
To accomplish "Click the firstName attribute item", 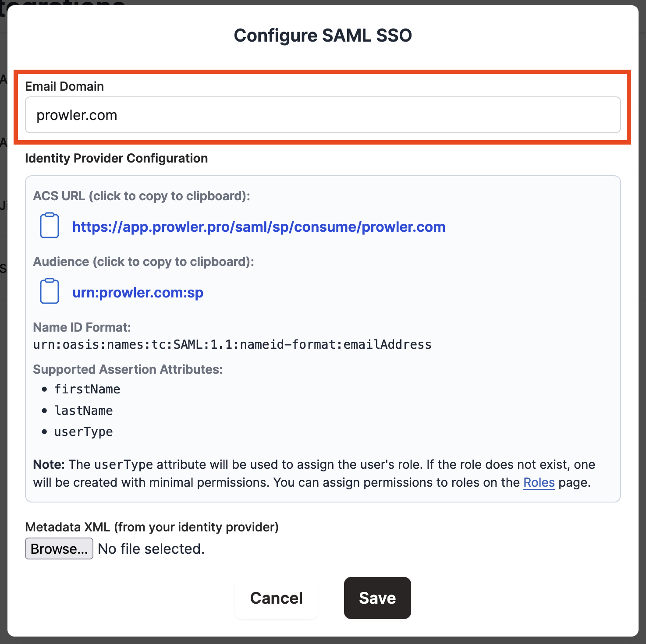I will point(87,389).
